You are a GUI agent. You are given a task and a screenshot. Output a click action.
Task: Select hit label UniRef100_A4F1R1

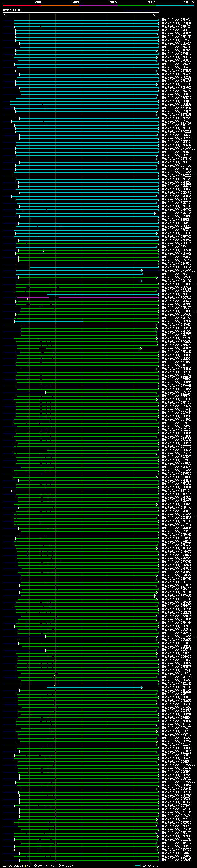pos(177,691)
